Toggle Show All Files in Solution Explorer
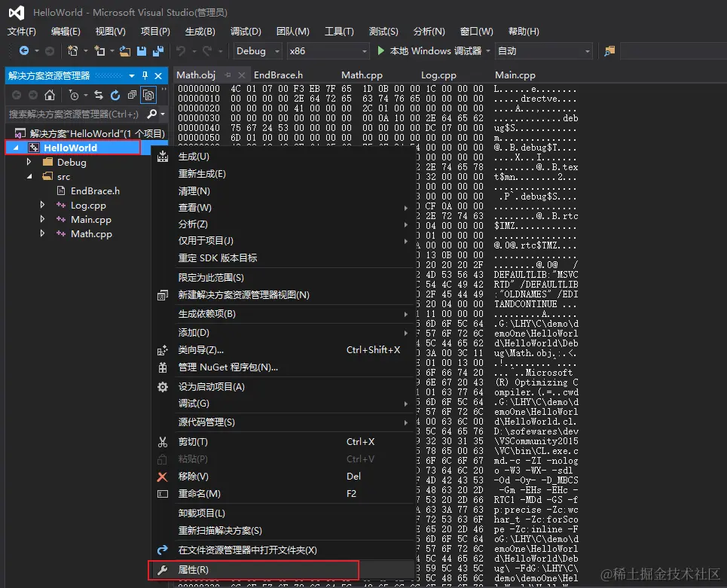This screenshot has width=727, height=588. (148, 95)
